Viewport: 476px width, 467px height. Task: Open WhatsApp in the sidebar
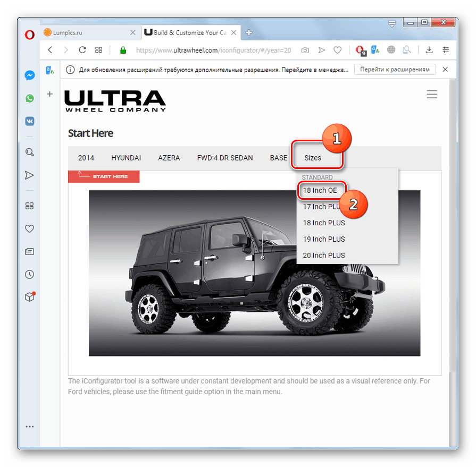[x=29, y=98]
